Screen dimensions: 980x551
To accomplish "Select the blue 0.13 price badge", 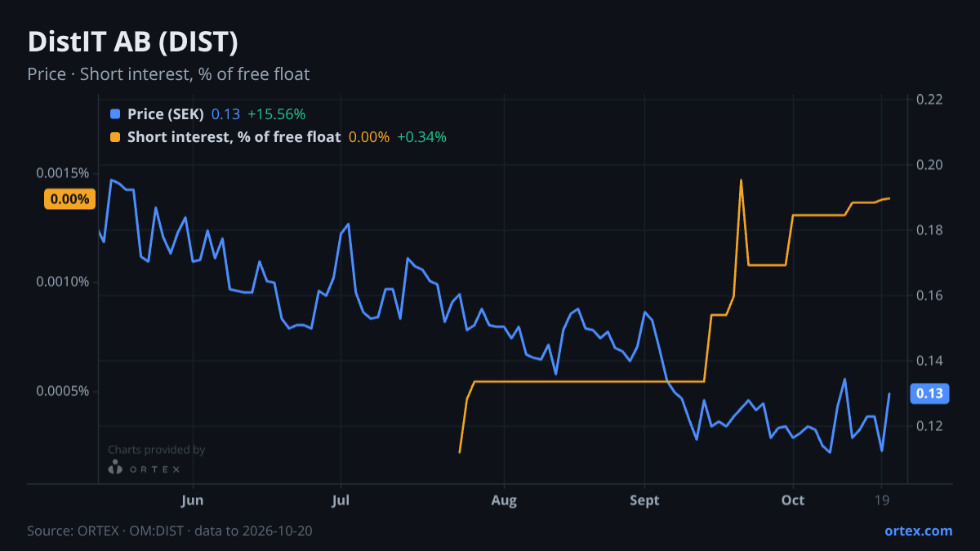I will coord(929,394).
